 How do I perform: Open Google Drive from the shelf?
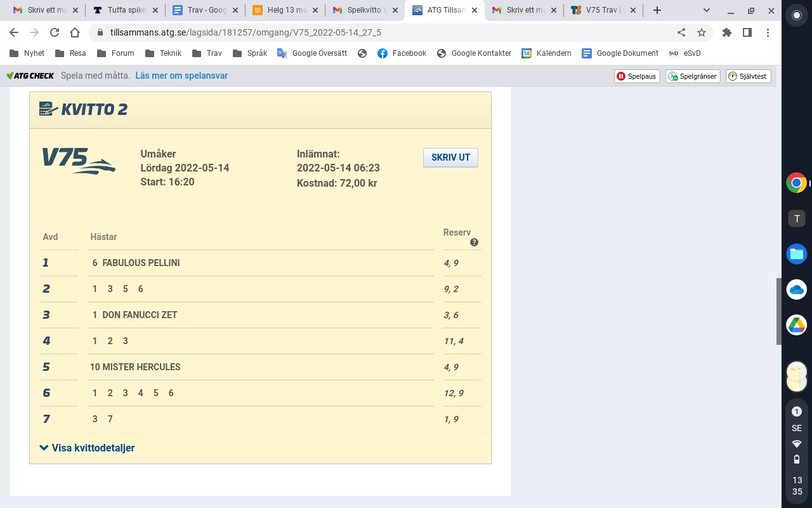click(796, 325)
